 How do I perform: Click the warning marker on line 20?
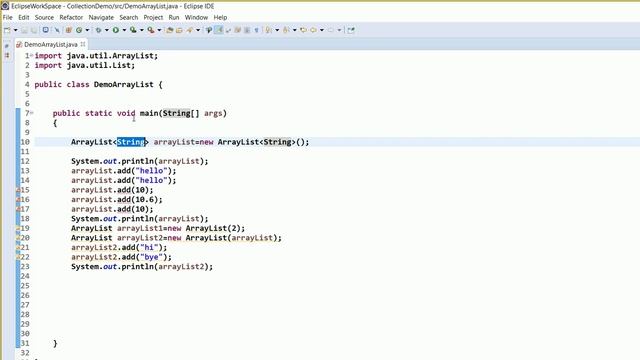[x=18, y=238]
